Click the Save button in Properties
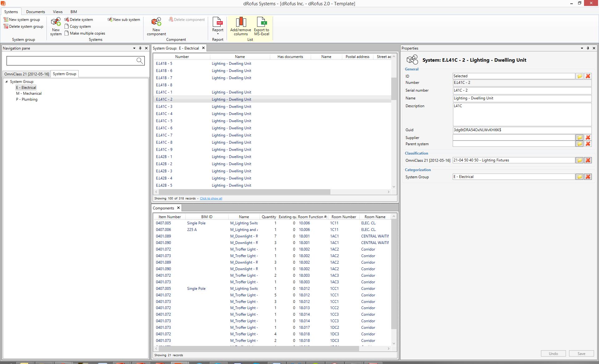599x364 pixels. pos(581,353)
